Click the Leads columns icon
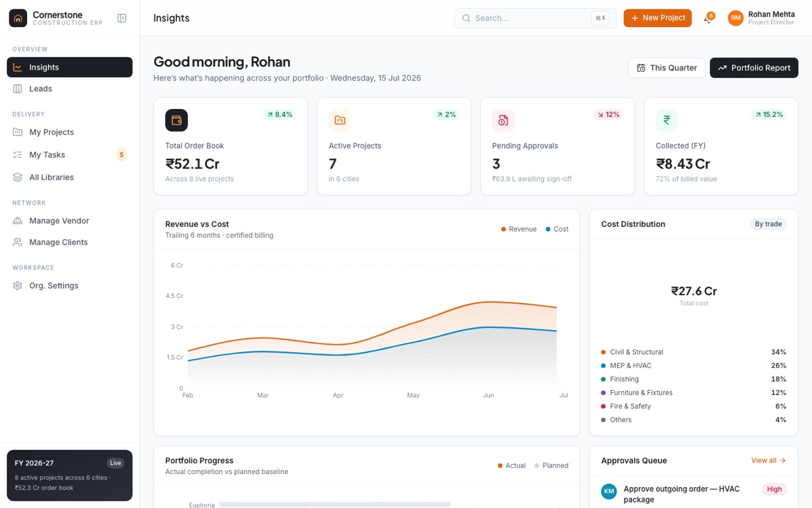Viewport: 812px width, 508px height. (x=18, y=89)
